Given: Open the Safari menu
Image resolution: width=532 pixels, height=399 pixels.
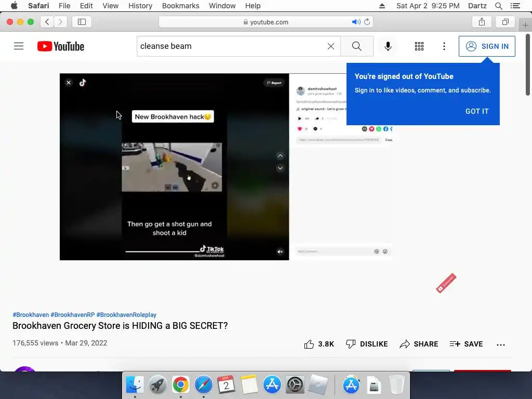Looking at the screenshot, I should [x=38, y=6].
